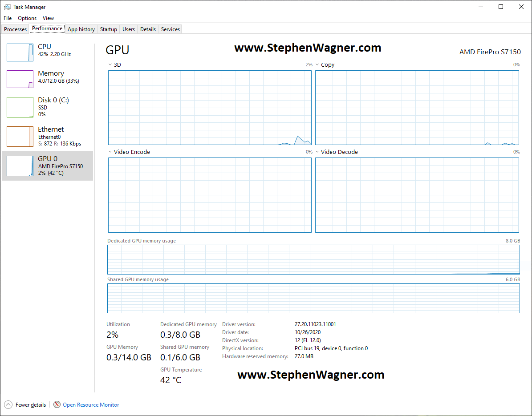The width and height of the screenshot is (532, 416).
Task: Click the Utilization 2% value
Action: pos(112,335)
